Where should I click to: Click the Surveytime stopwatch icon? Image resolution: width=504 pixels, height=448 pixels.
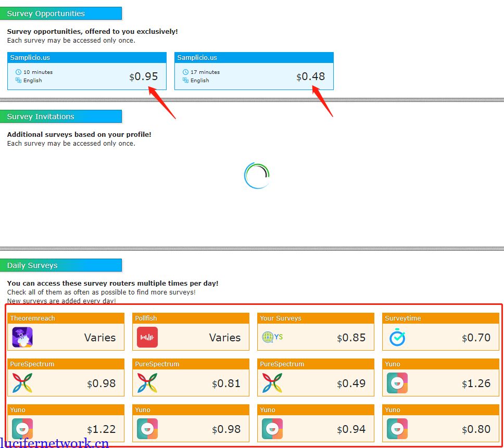pyautogui.click(x=397, y=338)
